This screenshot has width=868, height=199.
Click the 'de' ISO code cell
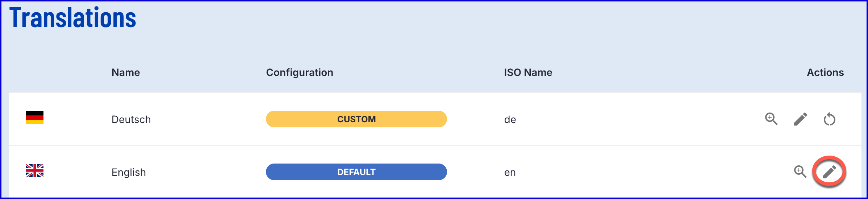click(510, 119)
